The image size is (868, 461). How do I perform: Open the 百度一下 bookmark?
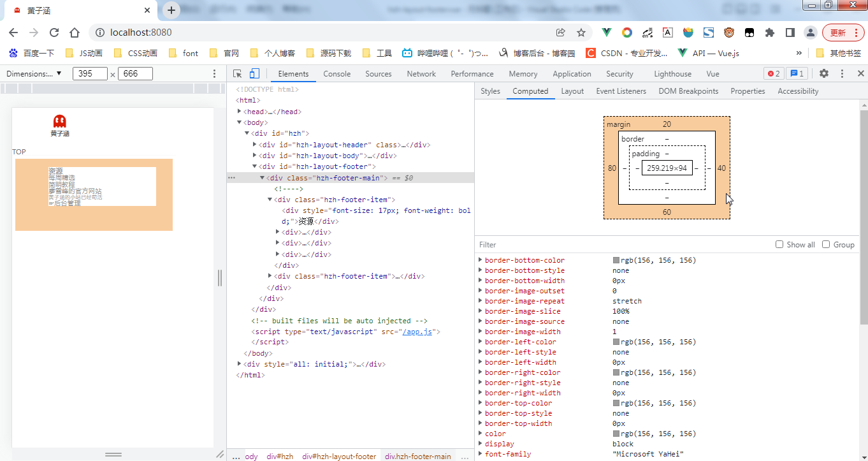click(32, 53)
